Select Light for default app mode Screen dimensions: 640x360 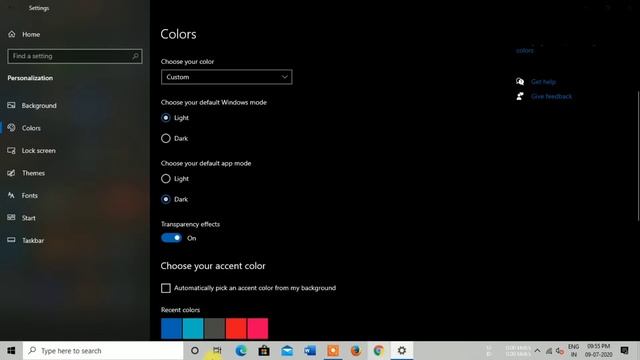(x=166, y=179)
